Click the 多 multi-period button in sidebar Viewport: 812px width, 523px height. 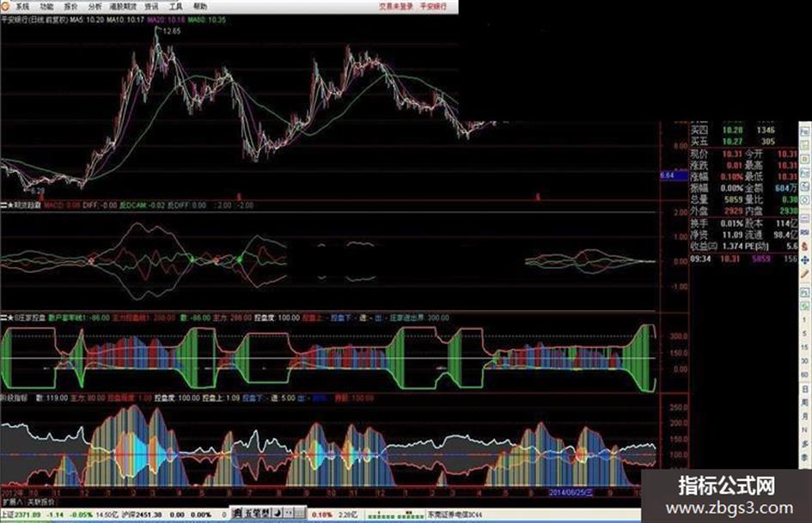805,444
